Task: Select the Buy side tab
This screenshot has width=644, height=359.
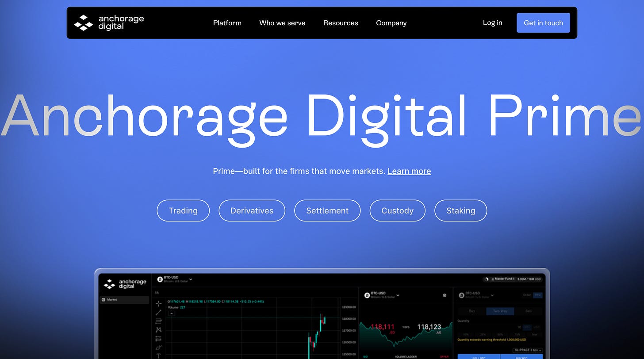Action: pos(472,311)
